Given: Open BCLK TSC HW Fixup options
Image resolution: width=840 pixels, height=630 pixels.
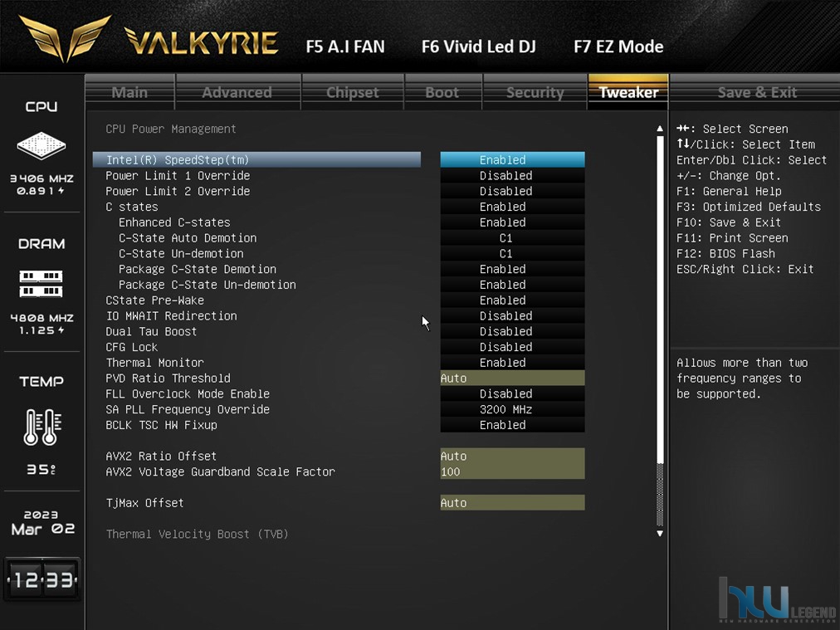Looking at the screenshot, I should click(x=513, y=425).
